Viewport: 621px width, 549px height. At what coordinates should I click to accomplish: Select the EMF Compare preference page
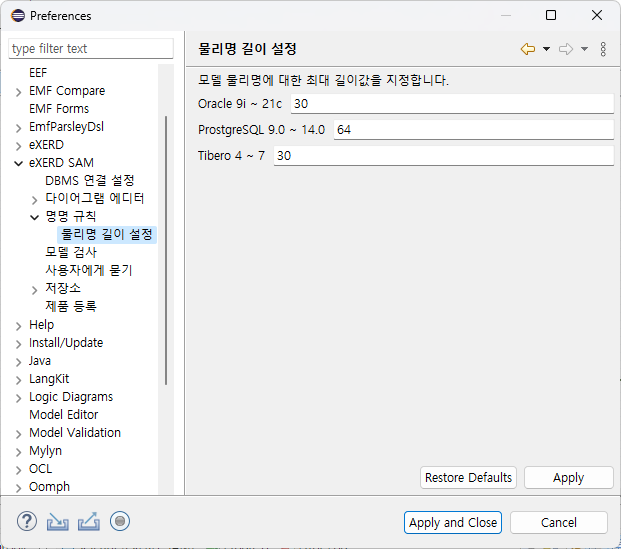[67, 91]
